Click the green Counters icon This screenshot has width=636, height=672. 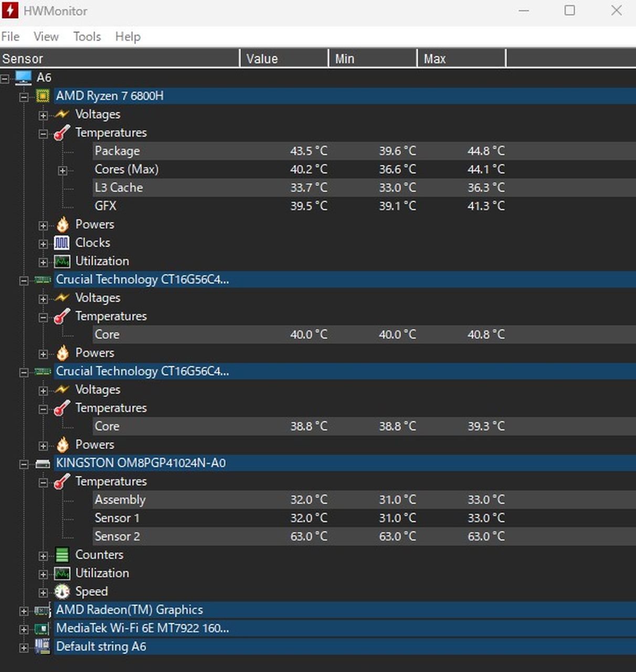point(62,555)
